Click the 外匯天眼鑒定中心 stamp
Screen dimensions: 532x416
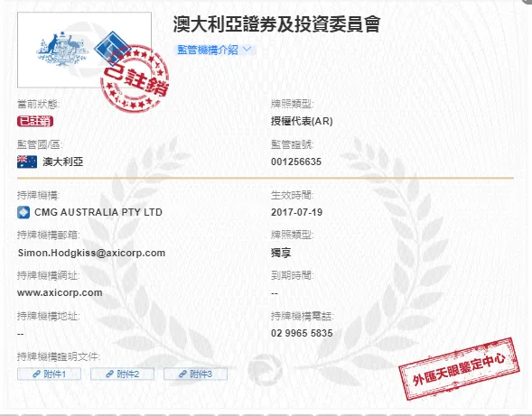[x=459, y=369]
